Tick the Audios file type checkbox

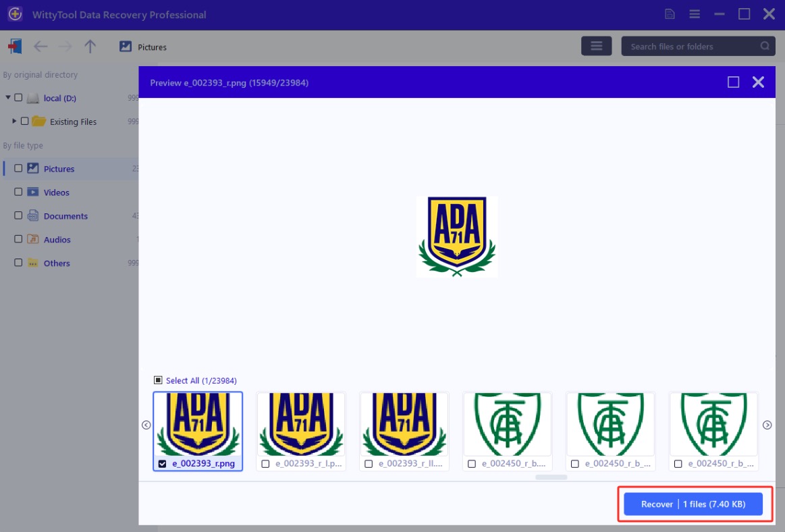click(18, 239)
